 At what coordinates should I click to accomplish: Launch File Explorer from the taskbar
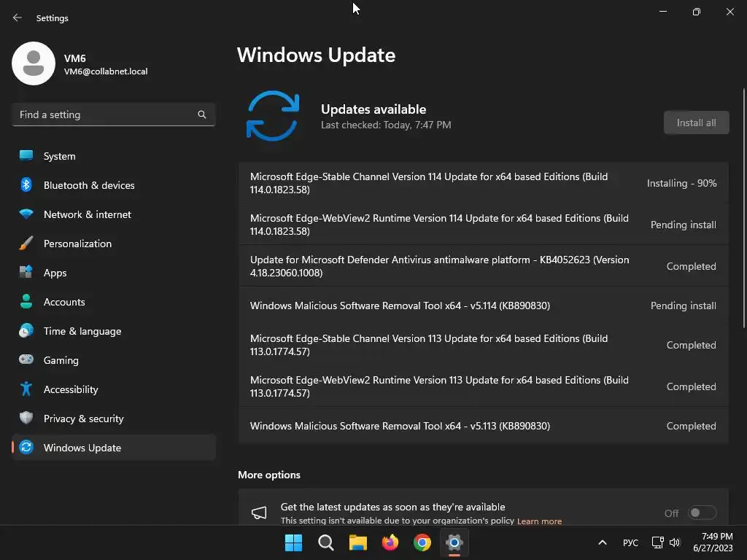357,542
